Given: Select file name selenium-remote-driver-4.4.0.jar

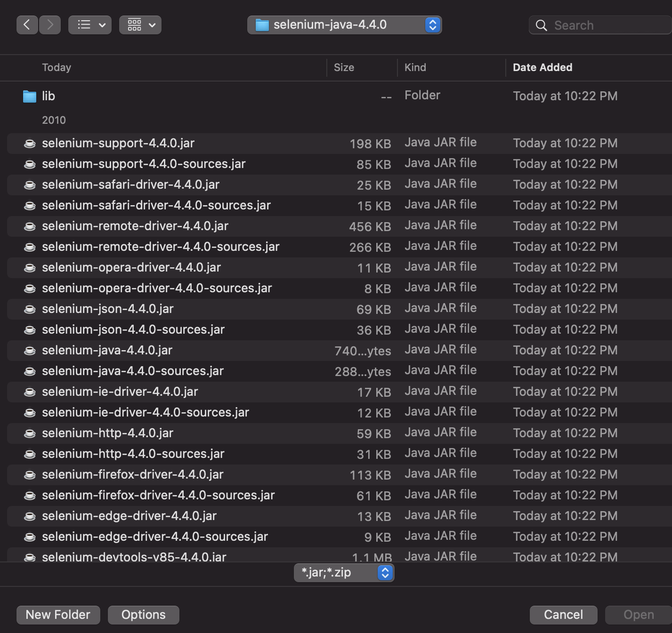Looking at the screenshot, I should click(x=135, y=226).
